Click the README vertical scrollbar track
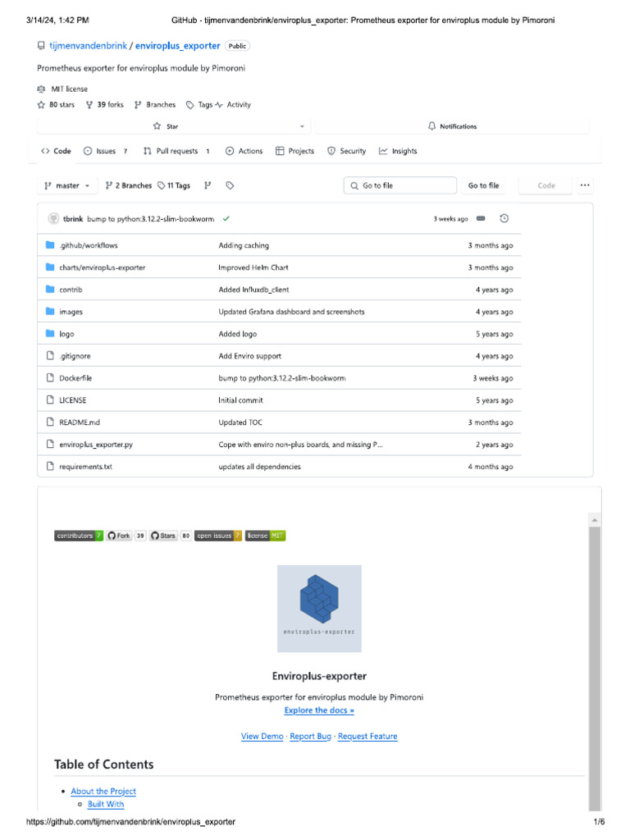Image resolution: width=630 pixels, height=840 pixels. point(595,669)
